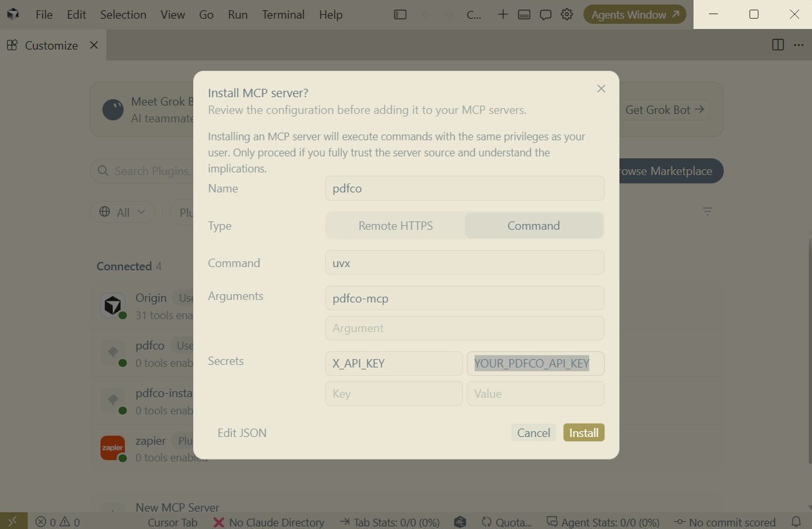The image size is (812, 529).
Task: Open the Edit menu
Action: coord(76,14)
